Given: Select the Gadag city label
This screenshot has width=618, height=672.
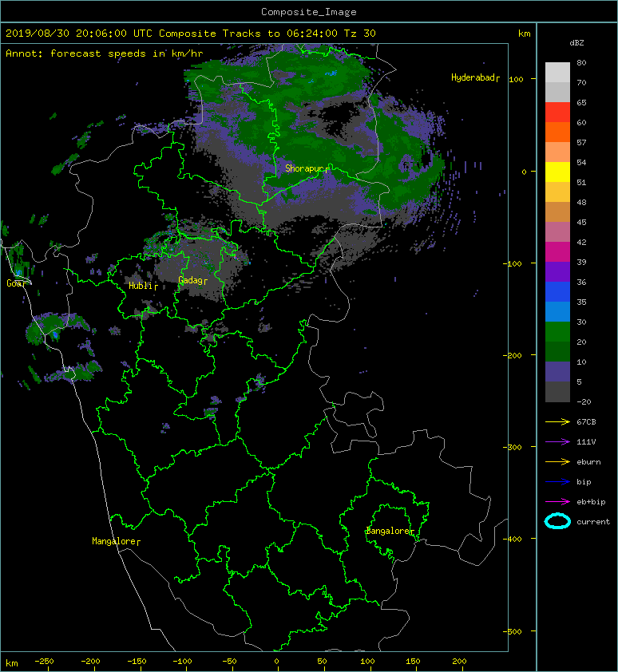Looking at the screenshot, I should pos(192,280).
